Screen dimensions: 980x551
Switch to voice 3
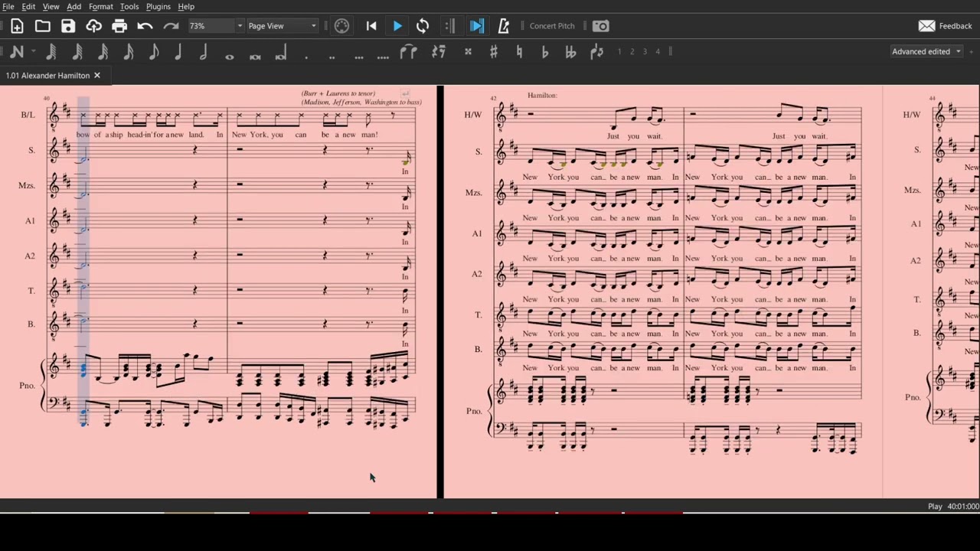[x=645, y=52]
